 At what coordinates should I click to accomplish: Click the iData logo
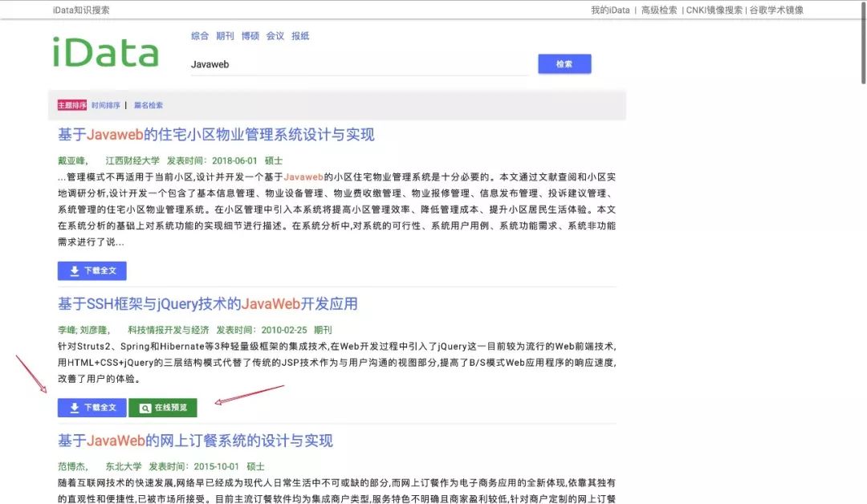click(x=106, y=52)
